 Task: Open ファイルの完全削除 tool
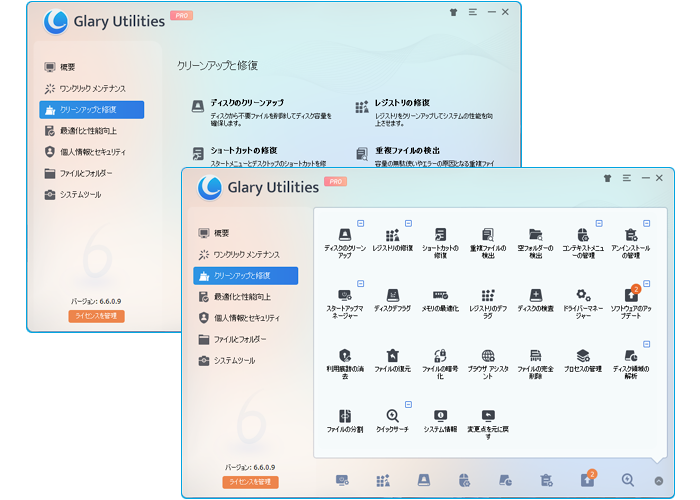click(x=535, y=363)
